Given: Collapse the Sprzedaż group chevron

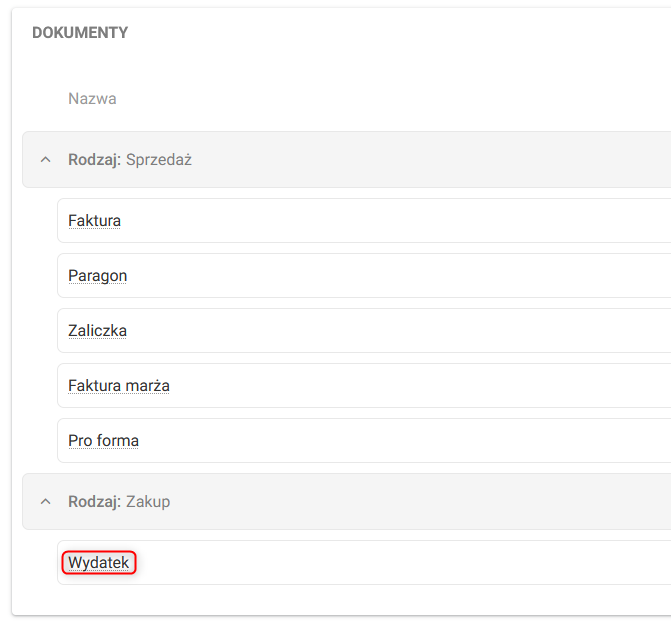Looking at the screenshot, I should point(44,160).
